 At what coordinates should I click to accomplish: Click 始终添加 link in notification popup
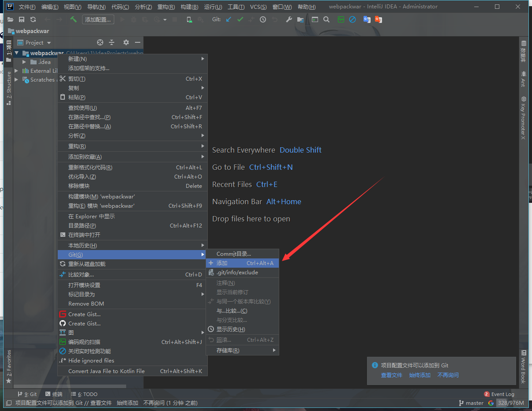(x=420, y=375)
